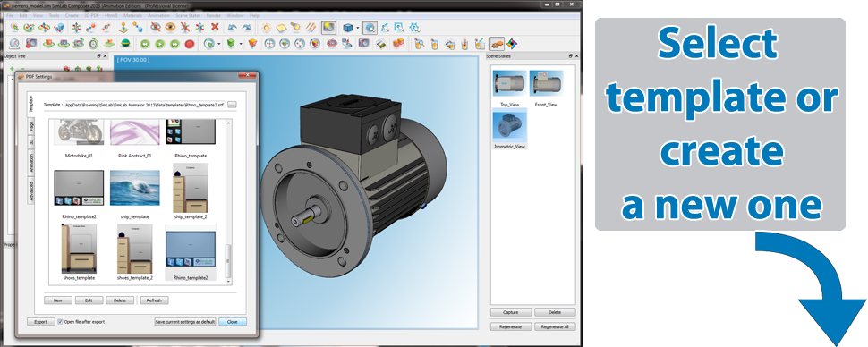Click the red record button in toolbar
This screenshot has height=347, width=868.
190,43
